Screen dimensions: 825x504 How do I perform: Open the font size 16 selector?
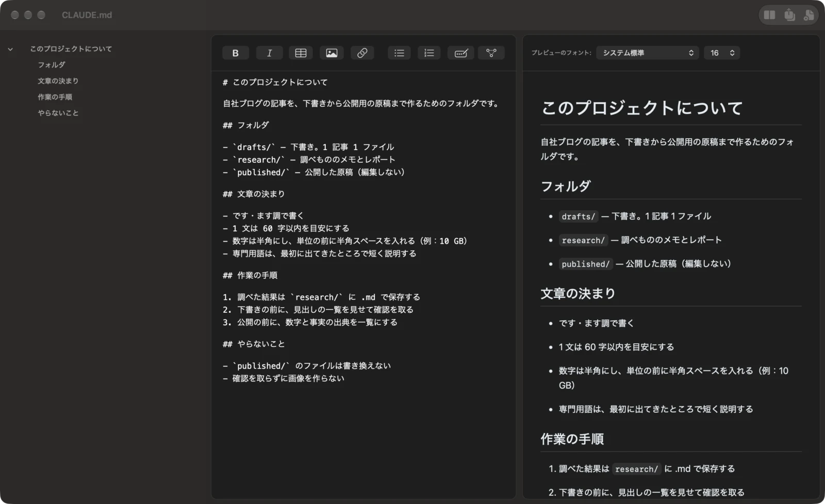click(722, 53)
